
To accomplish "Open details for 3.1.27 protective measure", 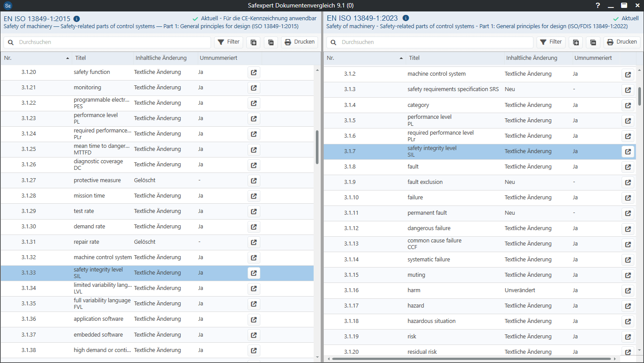I will 254,180.
